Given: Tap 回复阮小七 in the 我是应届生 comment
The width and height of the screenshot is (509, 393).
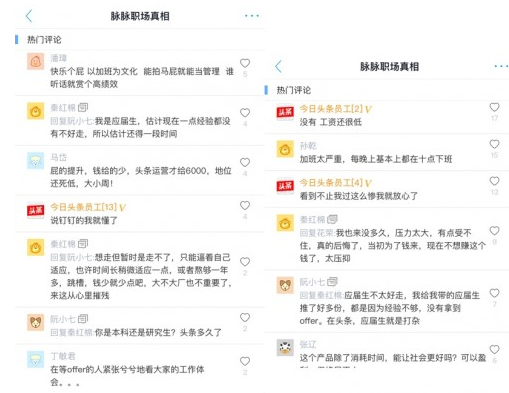Looking at the screenshot, I should [x=72, y=121].
